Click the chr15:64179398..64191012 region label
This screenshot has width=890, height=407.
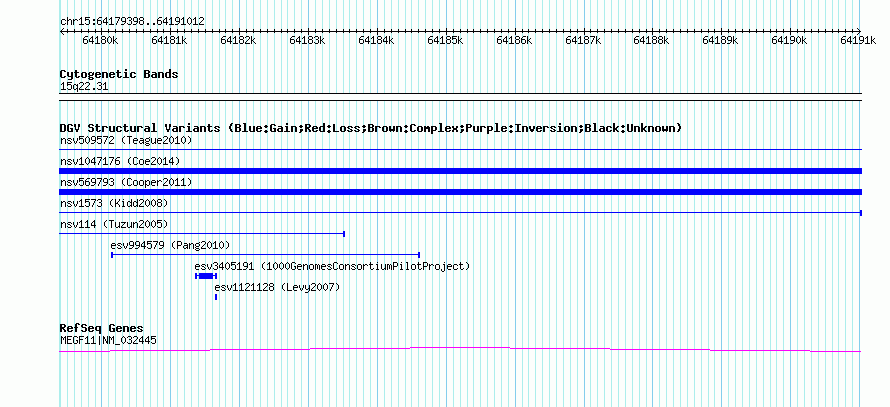132,22
